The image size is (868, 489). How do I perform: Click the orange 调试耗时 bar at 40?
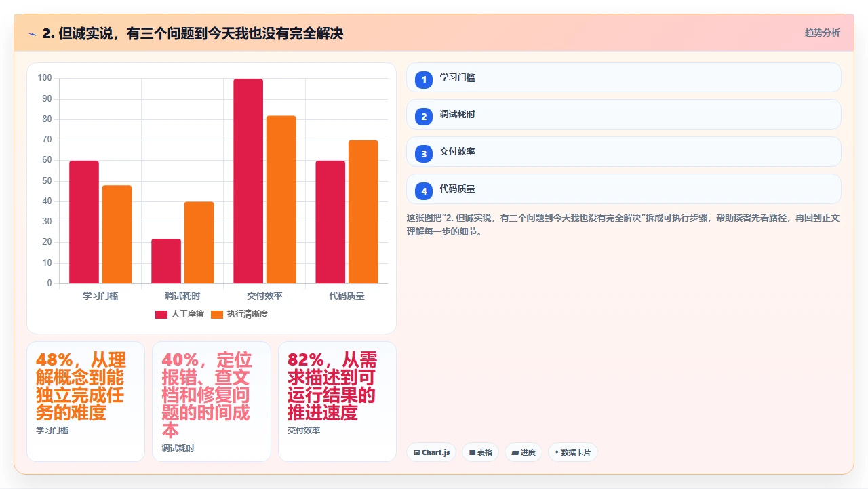[199, 243]
